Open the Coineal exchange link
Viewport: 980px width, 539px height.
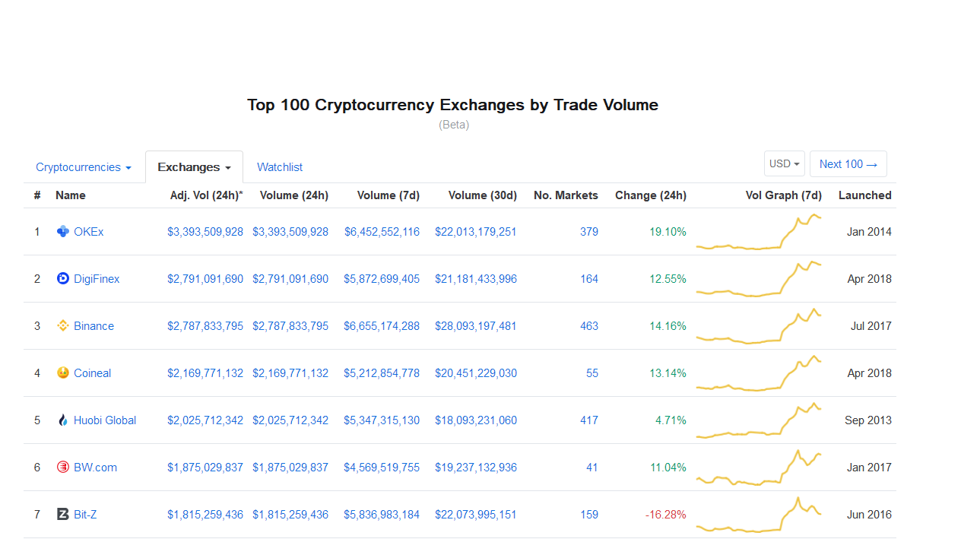tap(92, 373)
